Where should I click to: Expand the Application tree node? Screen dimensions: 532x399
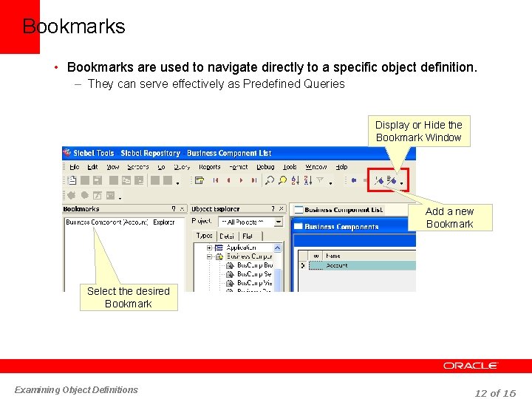pos(209,248)
